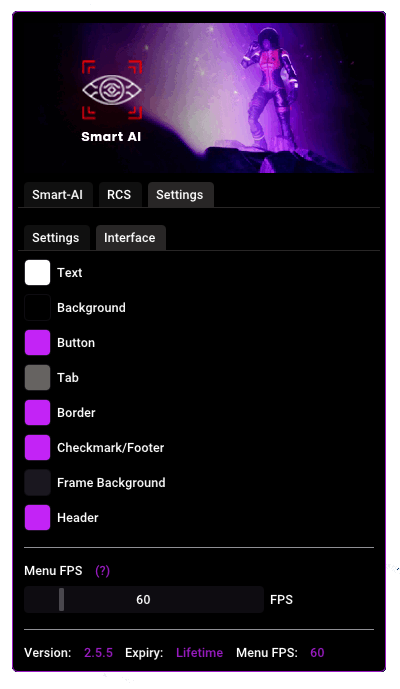The image size is (400, 689).
Task: Open the Smart-AI tab
Action: tap(58, 195)
